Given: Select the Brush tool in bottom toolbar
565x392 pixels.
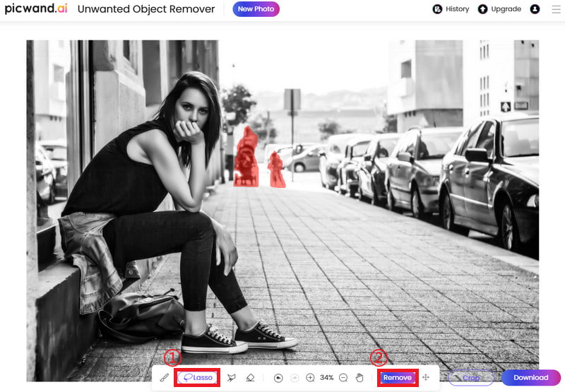Looking at the screenshot, I should click(x=165, y=378).
